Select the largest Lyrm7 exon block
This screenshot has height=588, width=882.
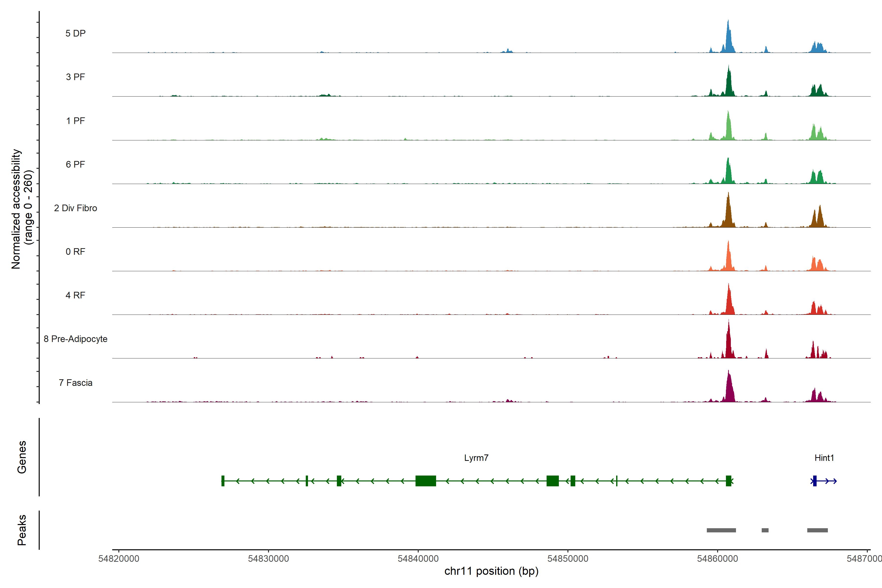[426, 481]
